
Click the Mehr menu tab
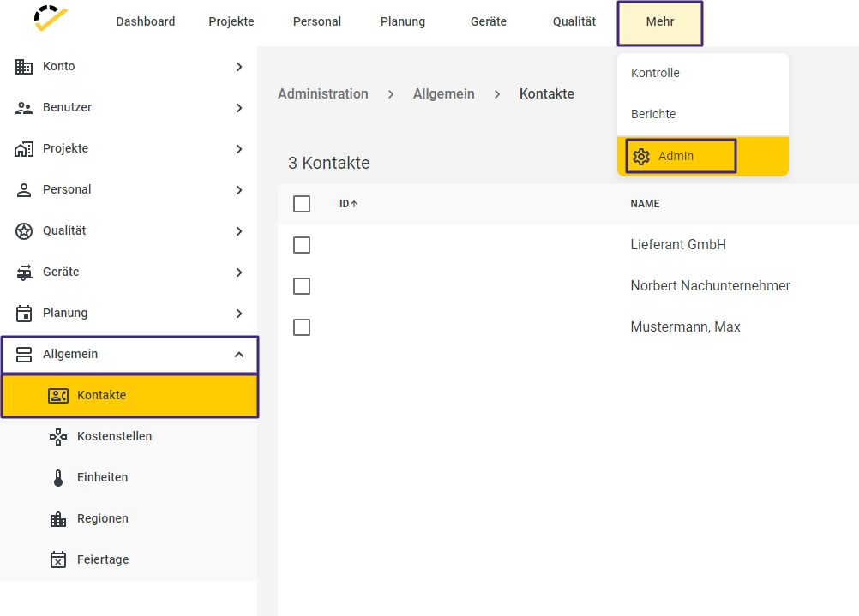[660, 23]
